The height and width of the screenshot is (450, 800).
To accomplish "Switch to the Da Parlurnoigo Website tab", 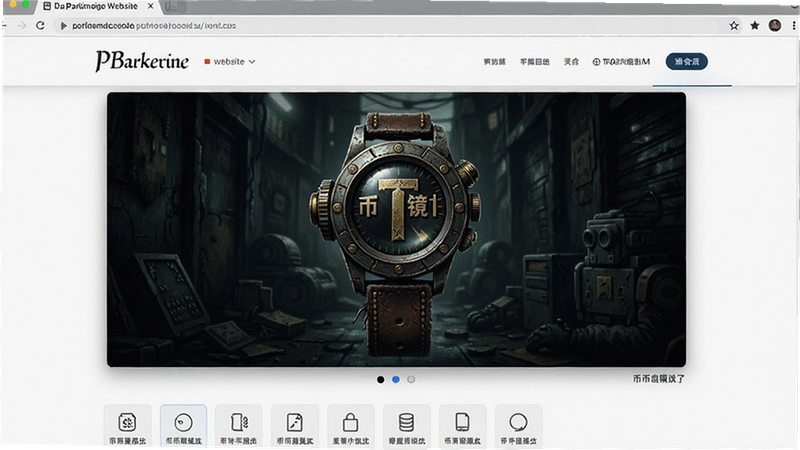I will coord(96,7).
